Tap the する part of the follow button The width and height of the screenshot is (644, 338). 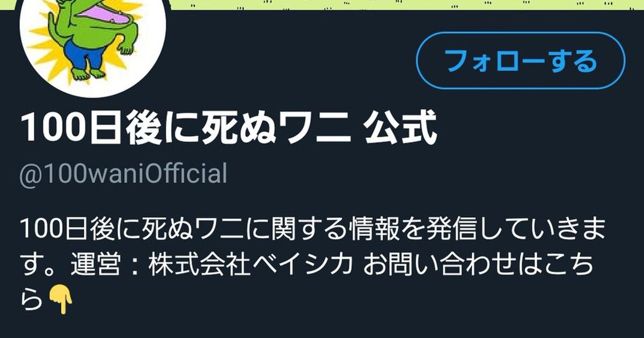click(572, 61)
